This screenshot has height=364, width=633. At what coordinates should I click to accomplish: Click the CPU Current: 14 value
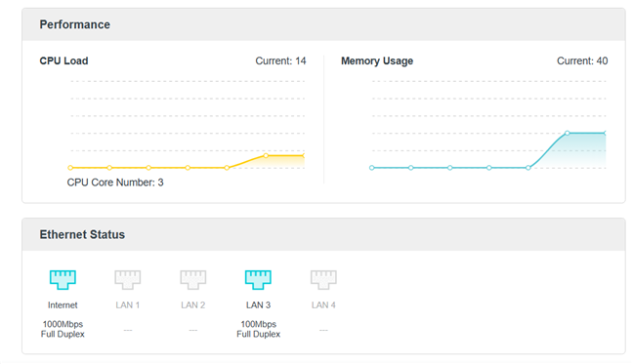coord(280,61)
